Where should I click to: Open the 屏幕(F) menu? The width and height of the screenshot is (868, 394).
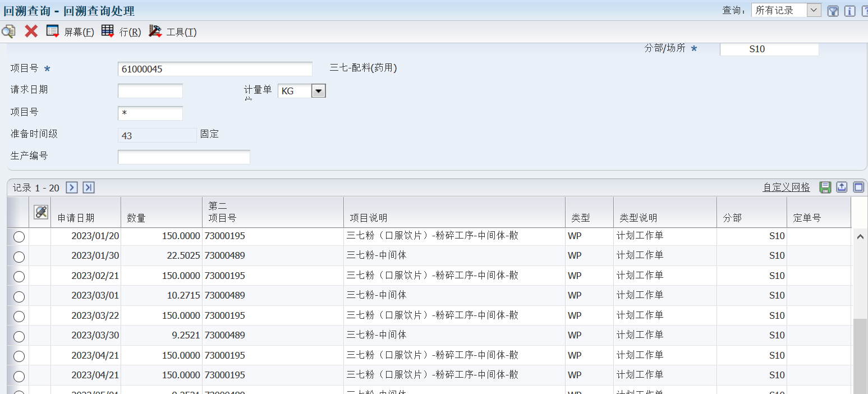(x=70, y=32)
